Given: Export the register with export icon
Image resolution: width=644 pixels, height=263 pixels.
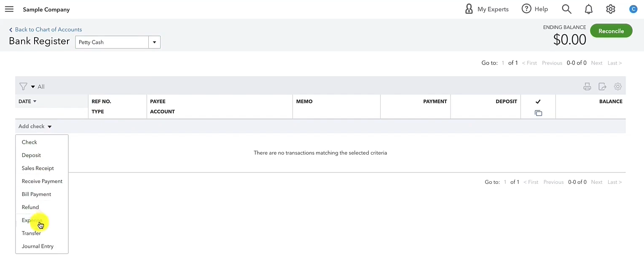Looking at the screenshot, I should (602, 87).
